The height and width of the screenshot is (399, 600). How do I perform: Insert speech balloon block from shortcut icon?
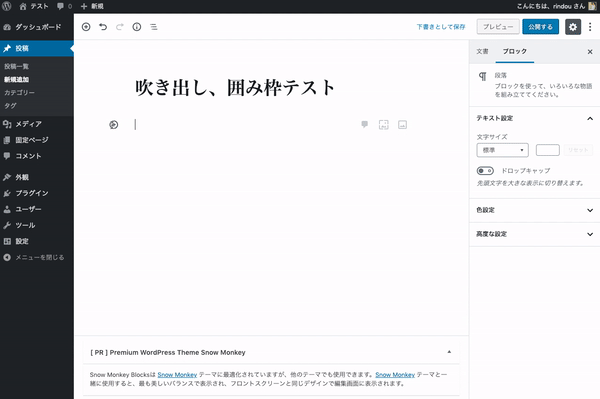tap(365, 124)
